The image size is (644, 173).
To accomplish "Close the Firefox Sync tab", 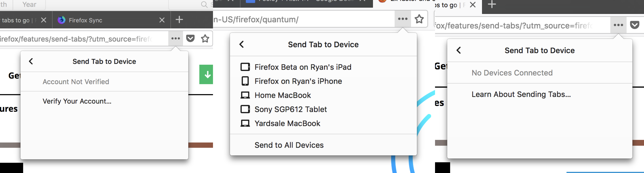I will tap(162, 20).
